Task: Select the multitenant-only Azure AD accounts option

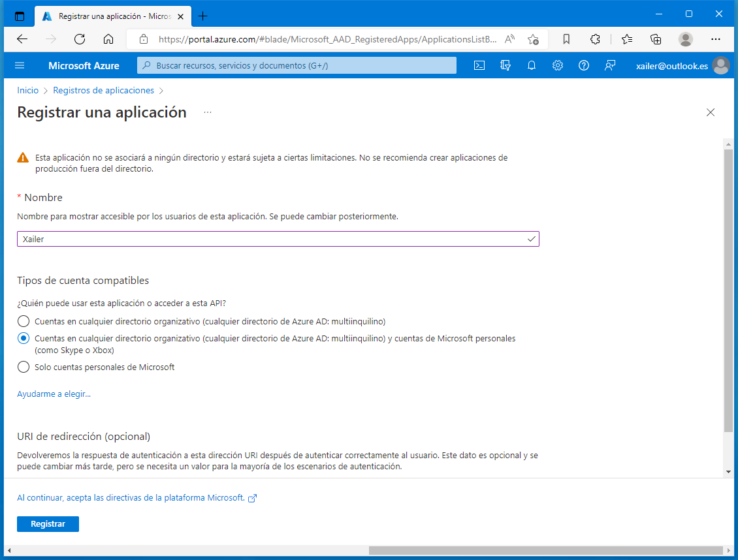Action: 23,321
